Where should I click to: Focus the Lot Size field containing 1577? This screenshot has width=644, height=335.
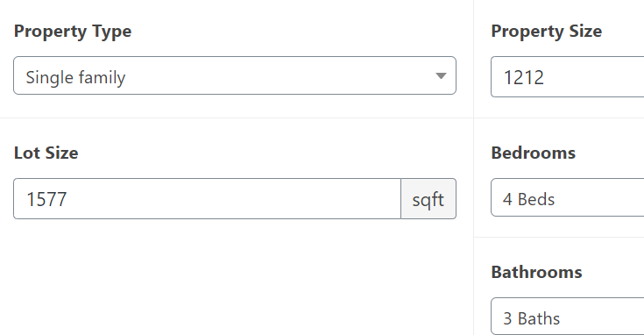207,198
